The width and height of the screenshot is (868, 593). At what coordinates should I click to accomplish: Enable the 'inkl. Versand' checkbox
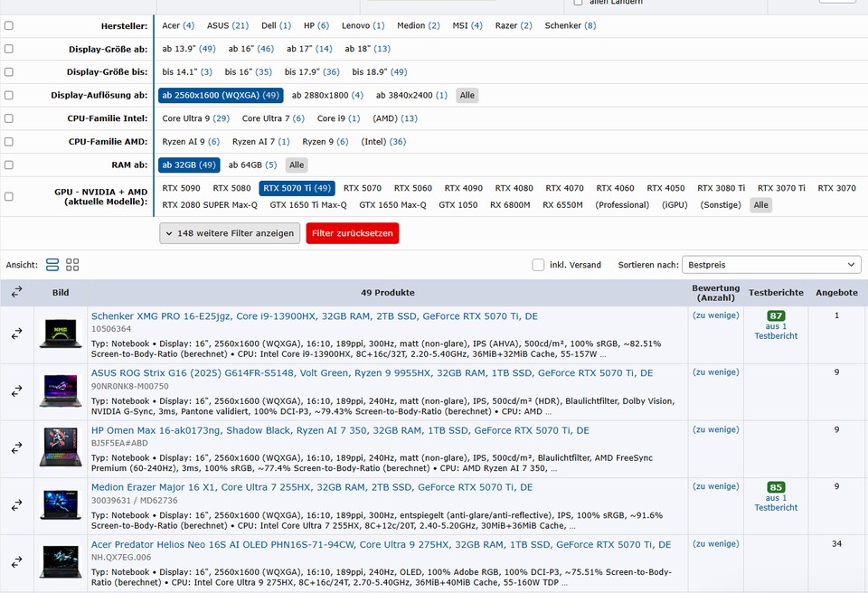click(539, 265)
